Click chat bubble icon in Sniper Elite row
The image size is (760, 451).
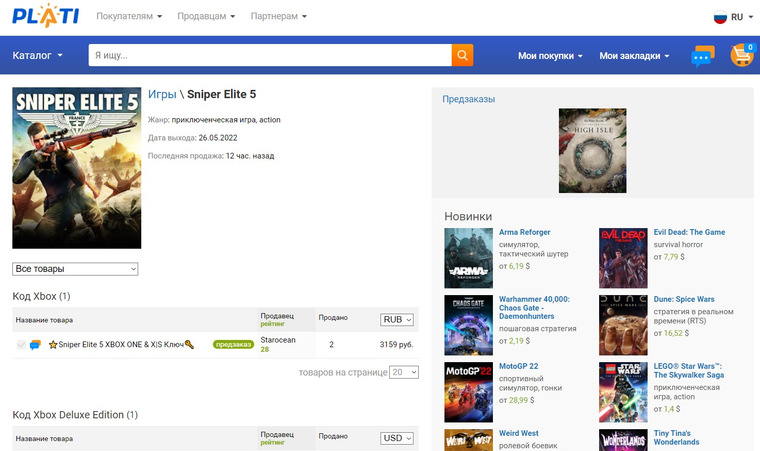pos(35,345)
